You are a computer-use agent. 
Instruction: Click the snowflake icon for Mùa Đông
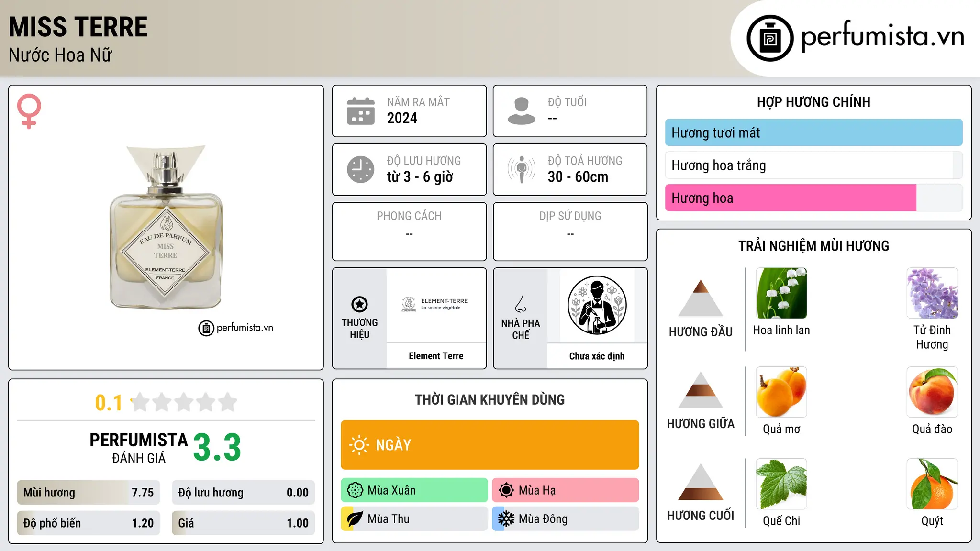pyautogui.click(x=506, y=519)
